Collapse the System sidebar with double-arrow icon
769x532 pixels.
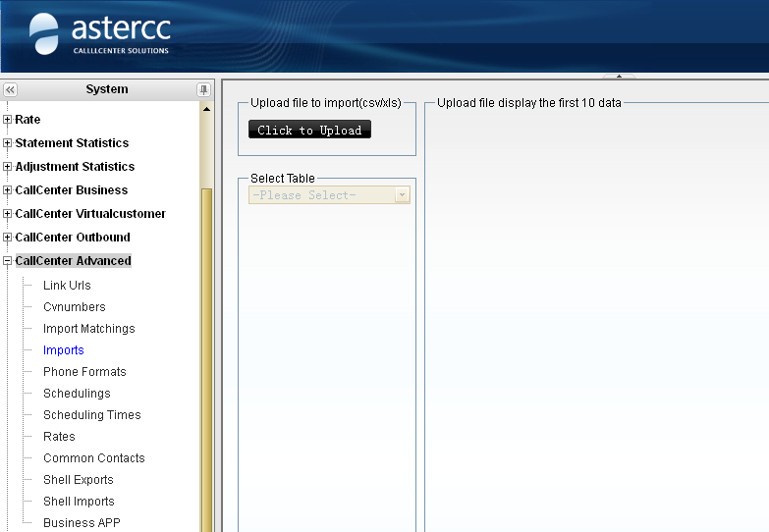coord(11,89)
